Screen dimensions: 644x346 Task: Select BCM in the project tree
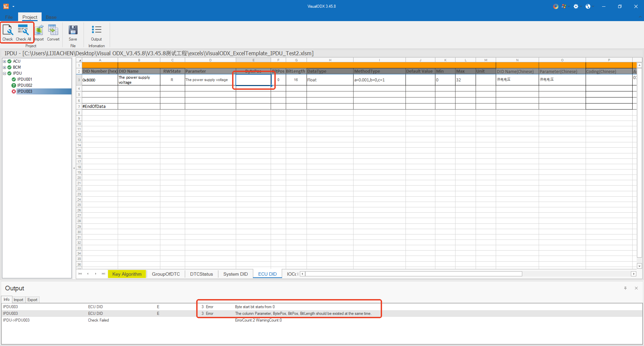[17, 67]
